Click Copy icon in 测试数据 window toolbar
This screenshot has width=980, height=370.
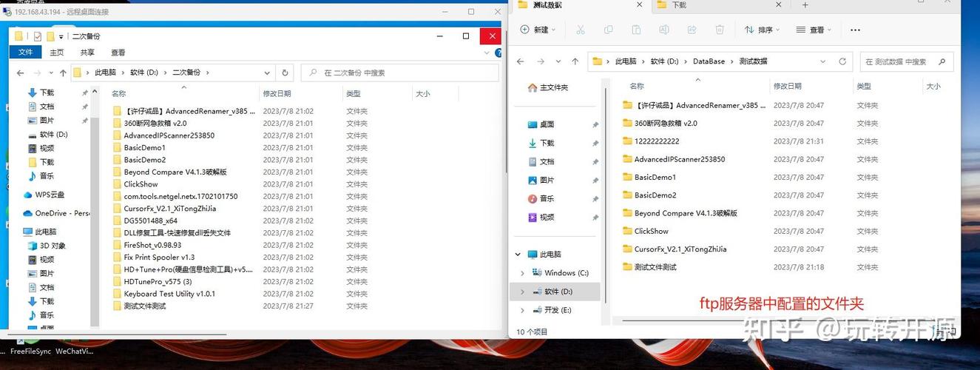[608, 30]
